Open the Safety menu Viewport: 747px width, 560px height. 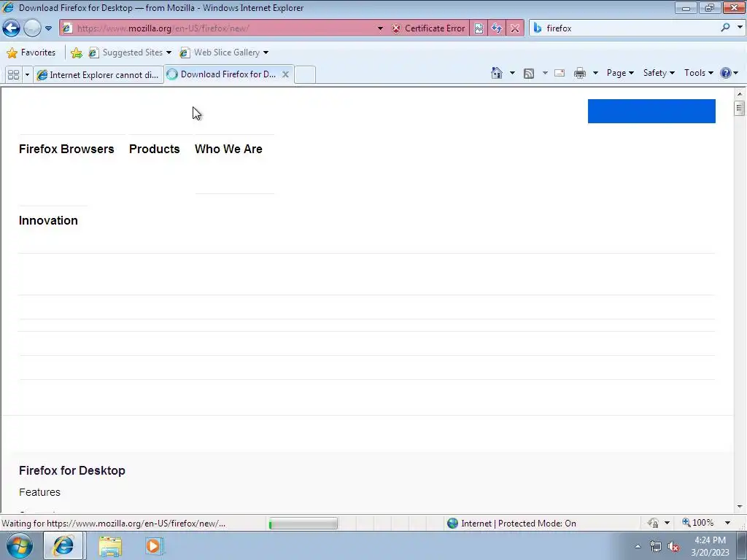pyautogui.click(x=659, y=73)
